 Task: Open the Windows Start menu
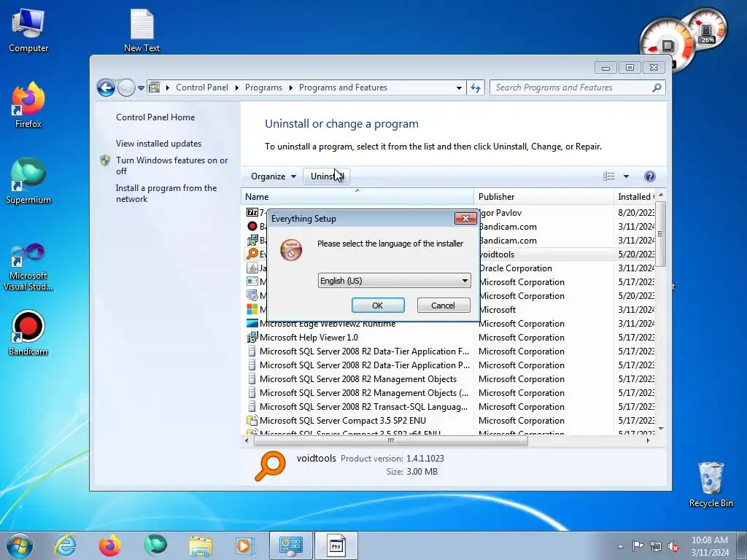point(20,545)
